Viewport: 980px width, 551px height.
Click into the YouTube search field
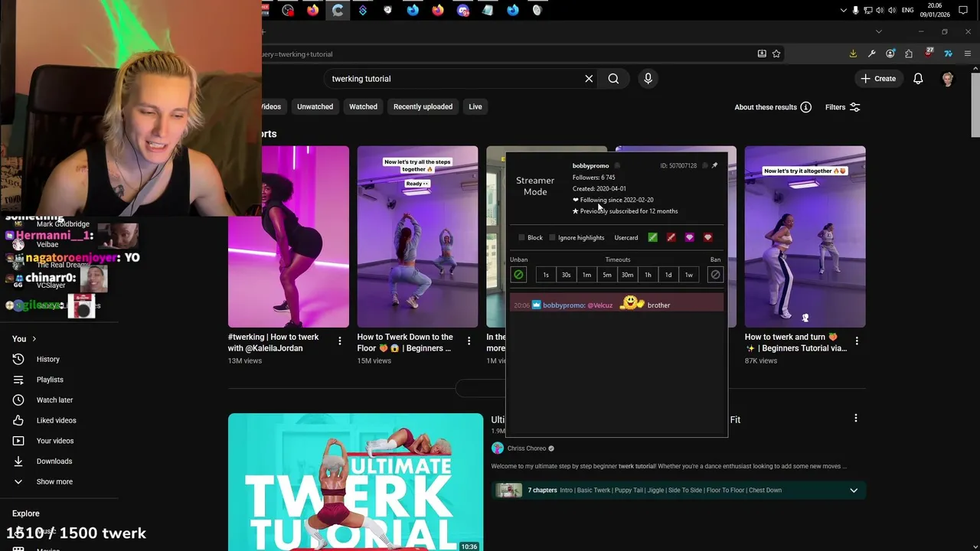(x=456, y=78)
